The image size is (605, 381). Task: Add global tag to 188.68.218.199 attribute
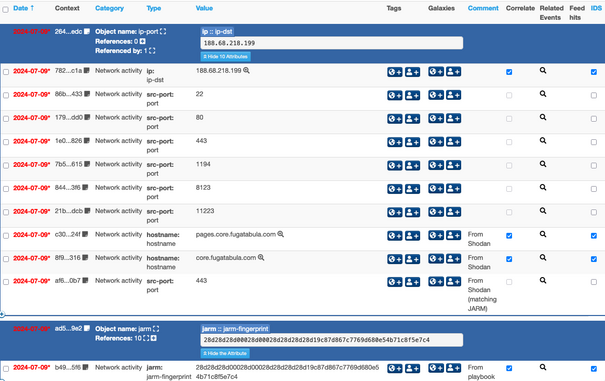point(394,72)
